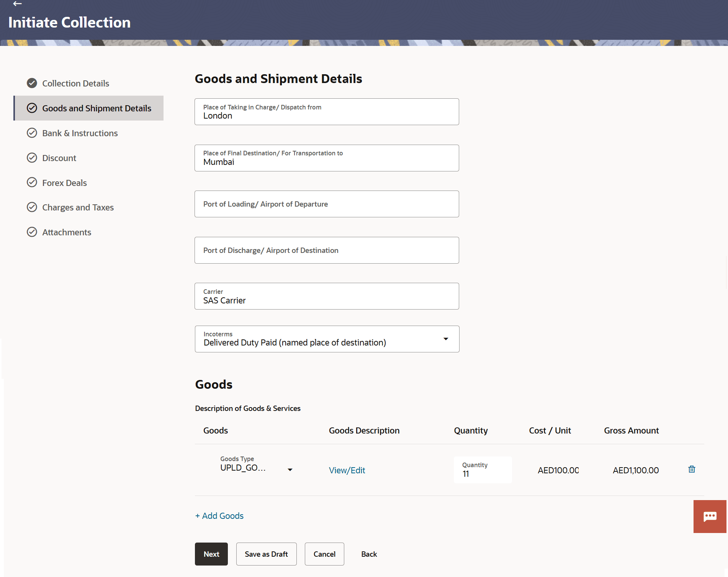Click the Forex Deals step icon

[x=32, y=183]
